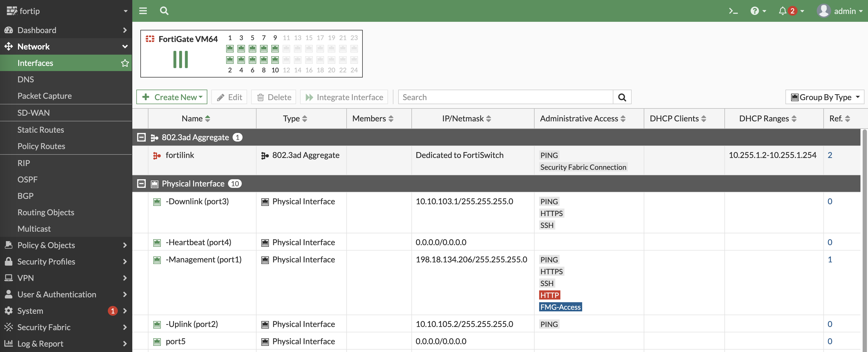Viewport: 868px width, 352px height.
Task: Open the SD-WAN menu item
Action: point(33,113)
